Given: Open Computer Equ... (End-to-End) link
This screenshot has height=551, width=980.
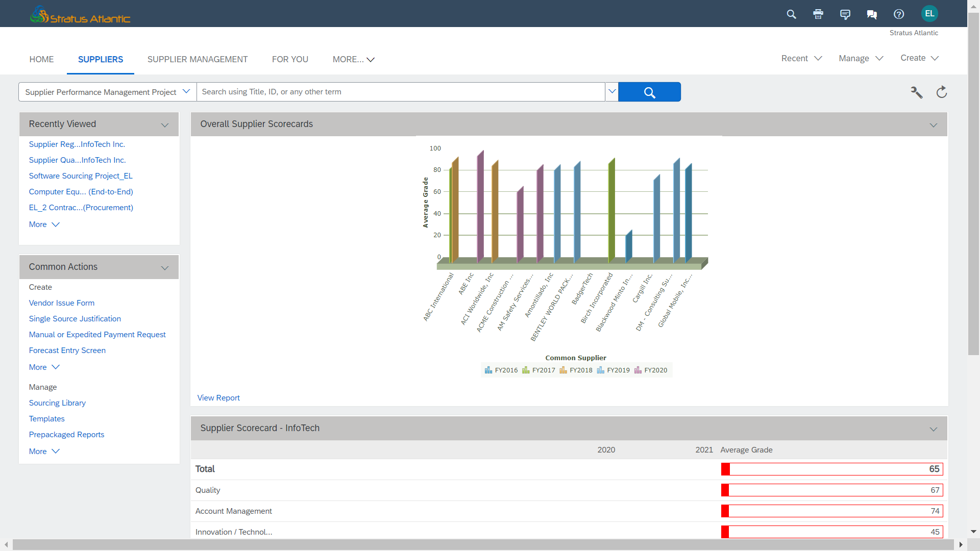Looking at the screenshot, I should click(x=81, y=192).
